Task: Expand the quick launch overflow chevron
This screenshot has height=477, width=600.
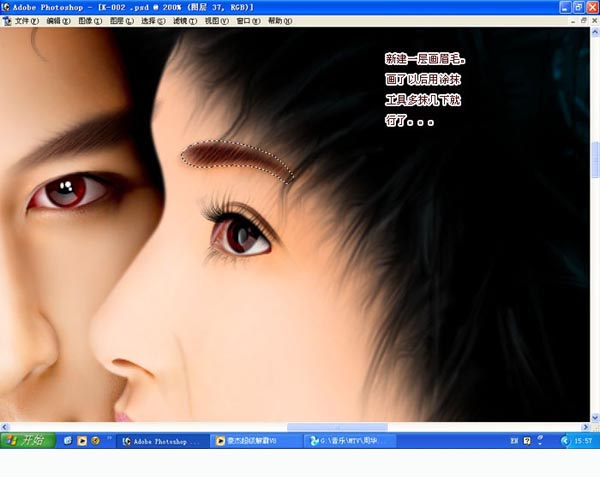Action: click(109, 438)
